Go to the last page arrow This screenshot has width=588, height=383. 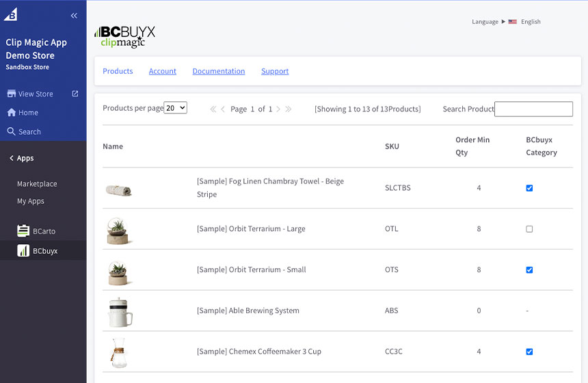(289, 109)
